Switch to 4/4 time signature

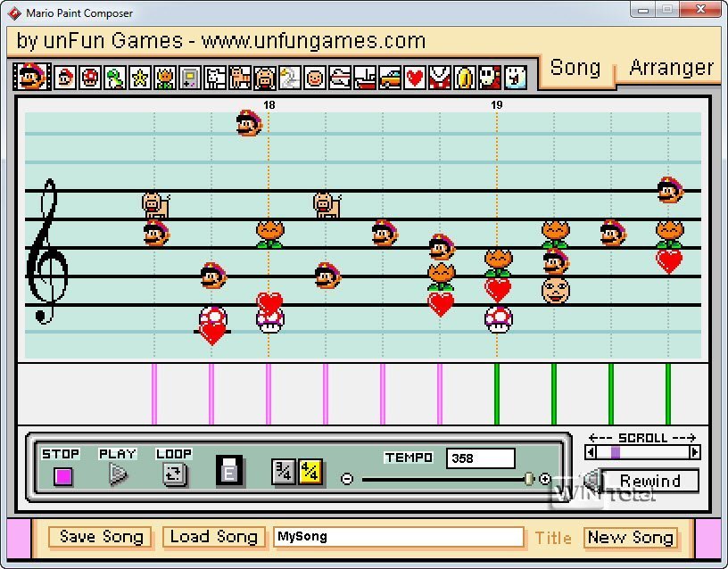(310, 472)
